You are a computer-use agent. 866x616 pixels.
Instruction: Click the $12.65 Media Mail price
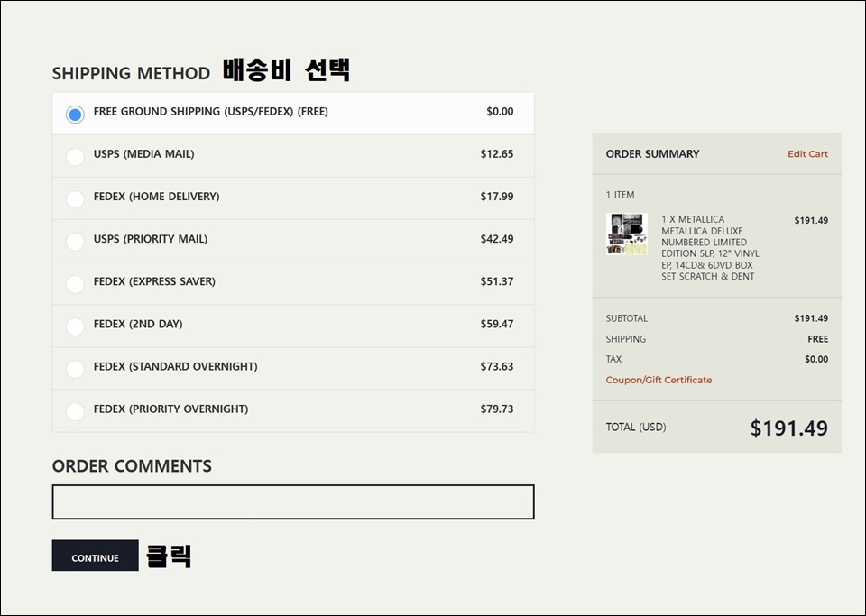click(x=497, y=154)
